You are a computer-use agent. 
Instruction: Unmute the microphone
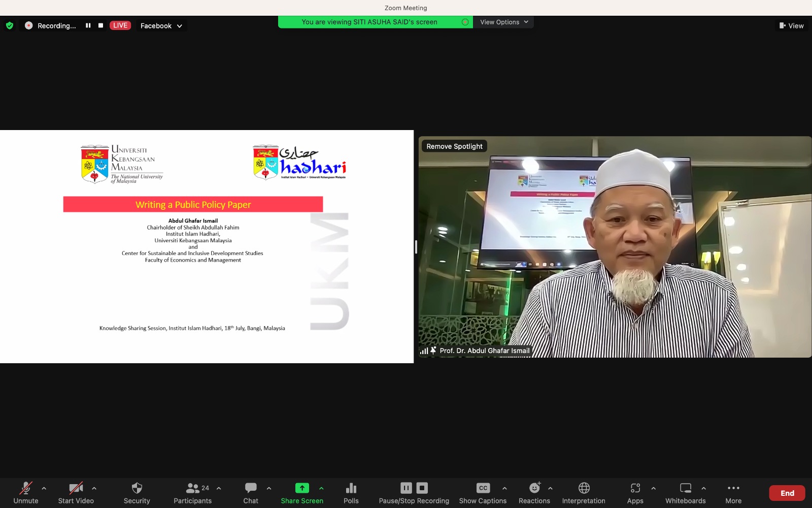pyautogui.click(x=25, y=493)
